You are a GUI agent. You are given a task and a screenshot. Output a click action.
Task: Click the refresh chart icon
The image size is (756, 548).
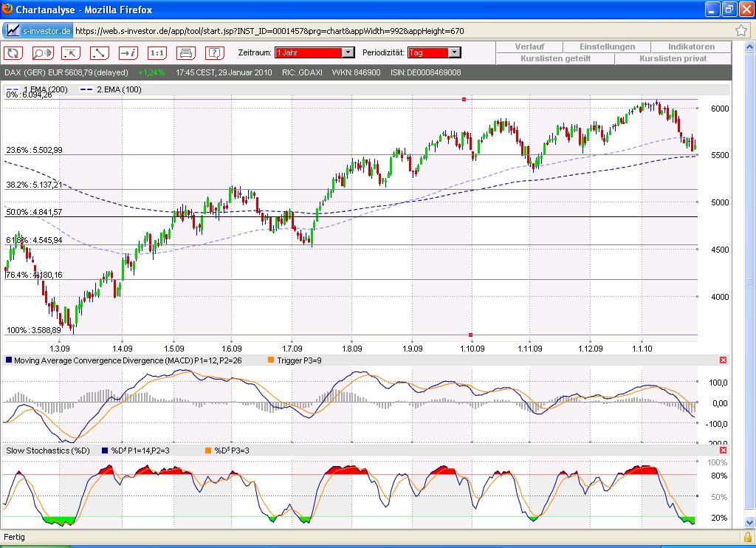(13, 52)
